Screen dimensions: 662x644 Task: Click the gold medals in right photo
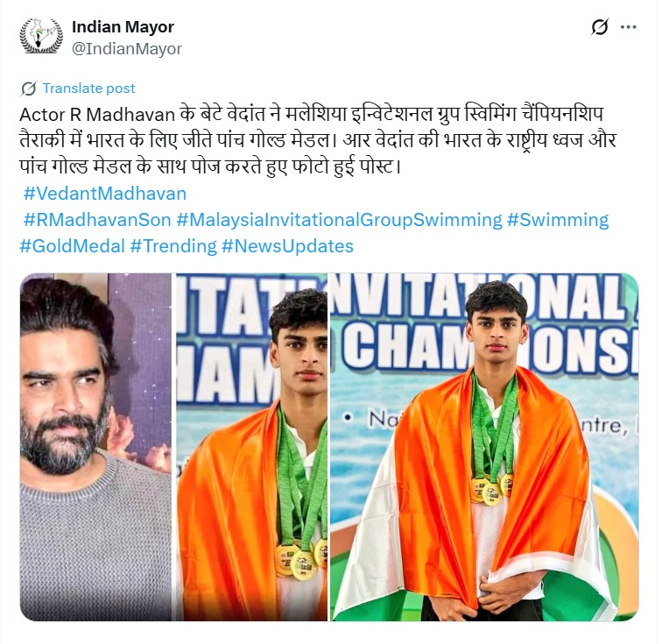(x=492, y=490)
